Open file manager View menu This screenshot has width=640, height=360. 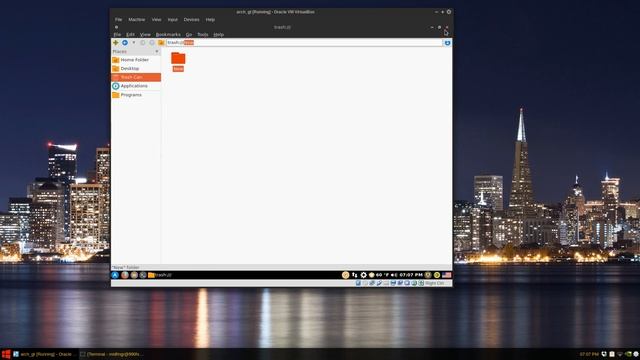point(145,35)
